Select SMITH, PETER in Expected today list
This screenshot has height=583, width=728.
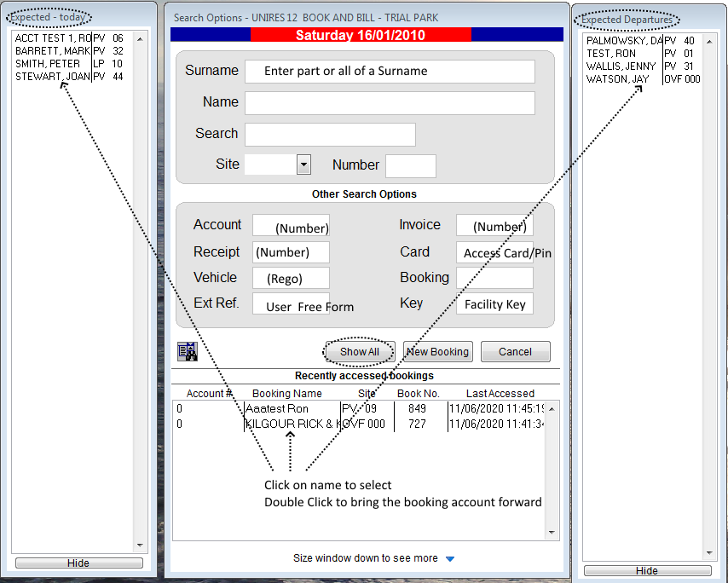coord(48,64)
